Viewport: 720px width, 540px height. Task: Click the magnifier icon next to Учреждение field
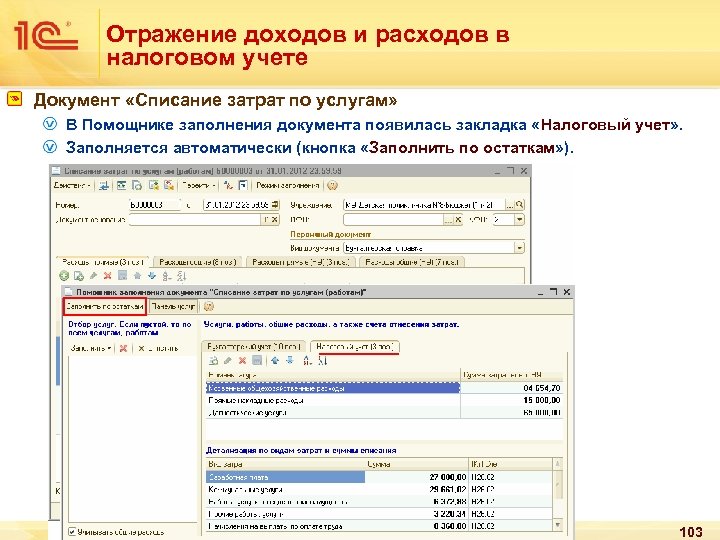coord(519,205)
